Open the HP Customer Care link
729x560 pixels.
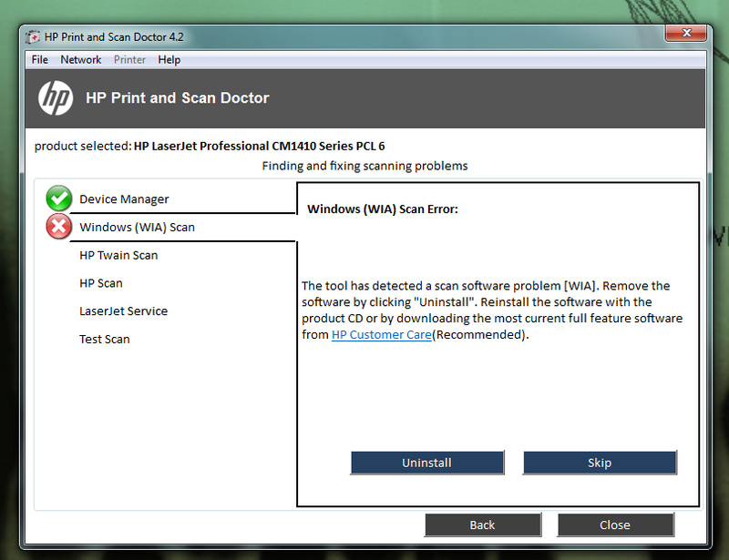click(382, 334)
